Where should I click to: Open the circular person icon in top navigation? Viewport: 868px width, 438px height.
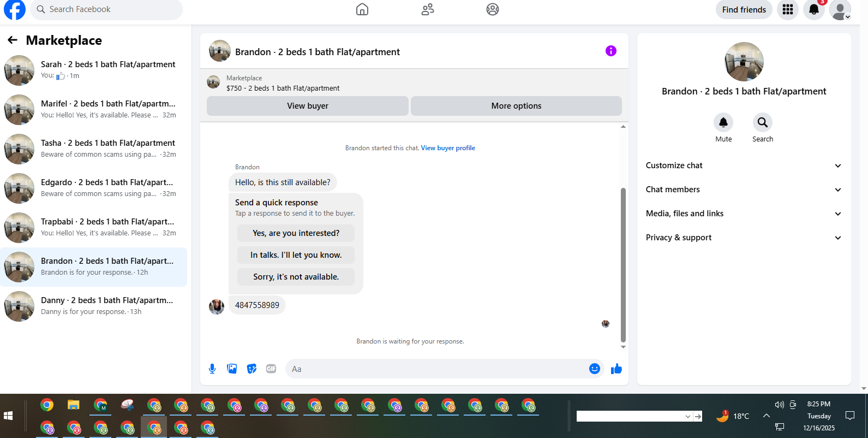click(x=493, y=9)
